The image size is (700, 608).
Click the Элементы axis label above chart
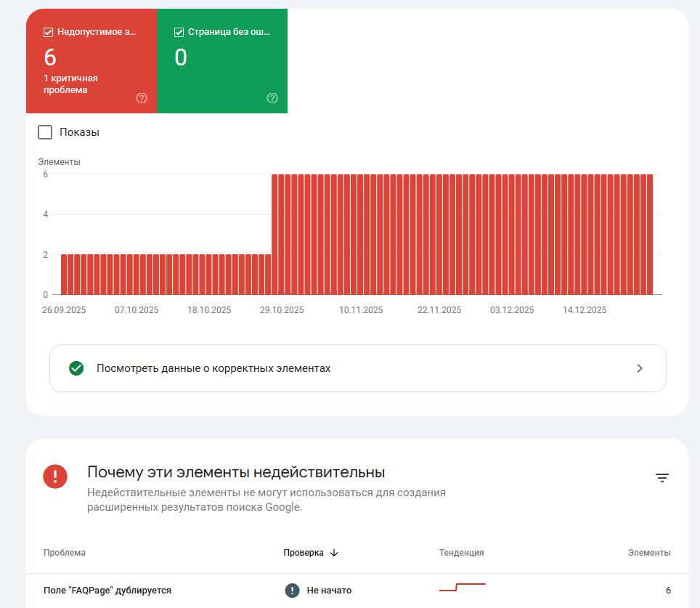[x=59, y=162]
